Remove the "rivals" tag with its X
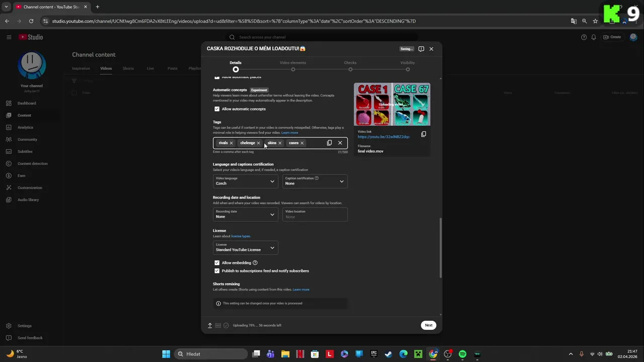The width and height of the screenshot is (644, 362). [x=231, y=143]
